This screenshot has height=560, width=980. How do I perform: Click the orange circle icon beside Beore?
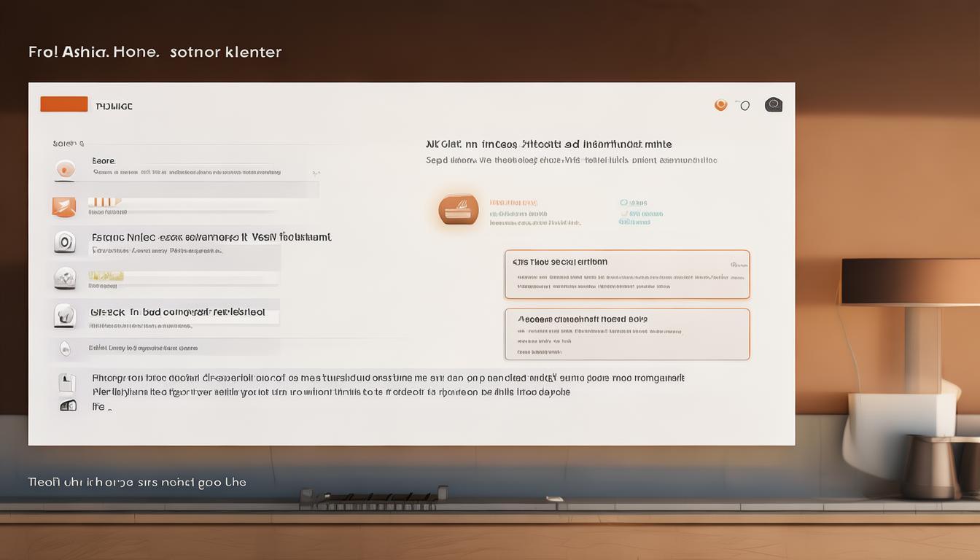point(65,169)
